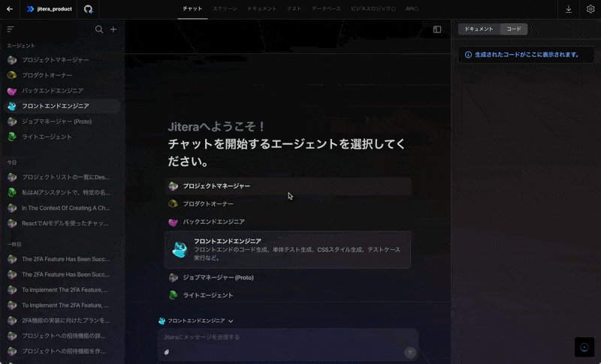Open chat ReactでAIモデルを使ったチャッ...
This screenshot has height=364, width=601.
tap(62, 223)
